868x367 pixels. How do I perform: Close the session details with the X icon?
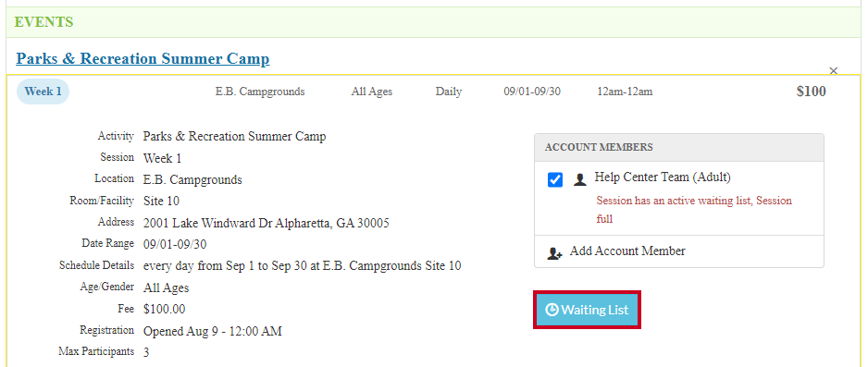click(834, 71)
